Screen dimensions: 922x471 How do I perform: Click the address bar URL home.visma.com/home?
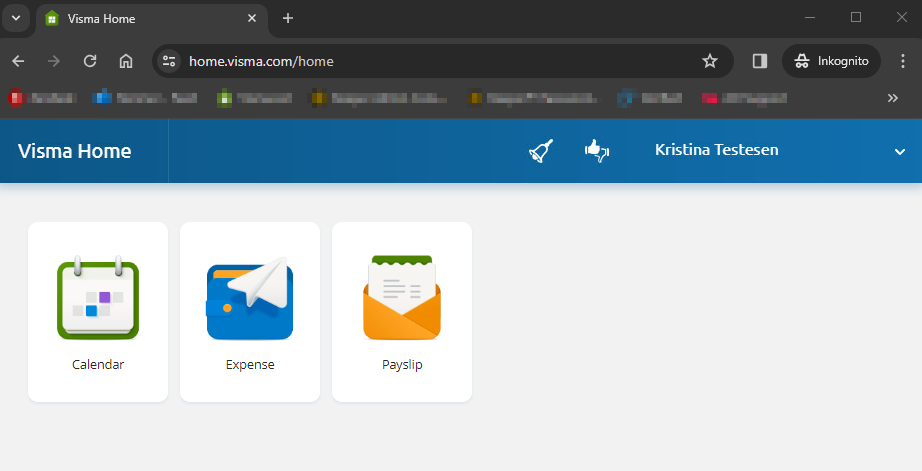(x=261, y=61)
